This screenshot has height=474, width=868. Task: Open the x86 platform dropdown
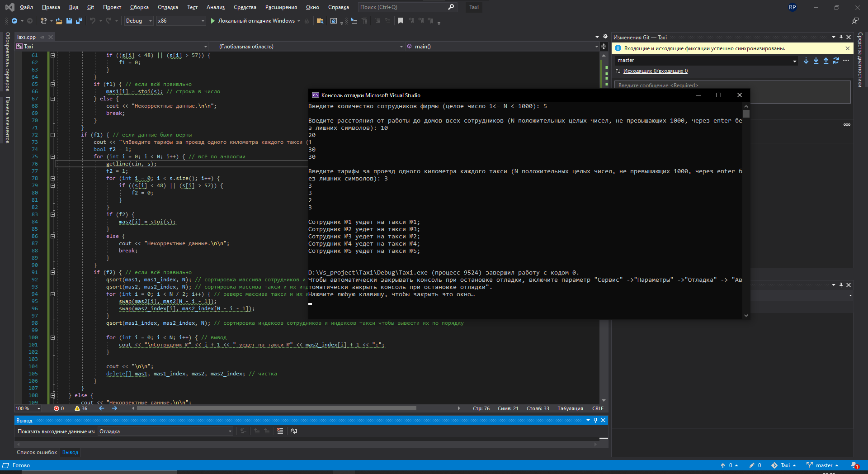tap(181, 21)
